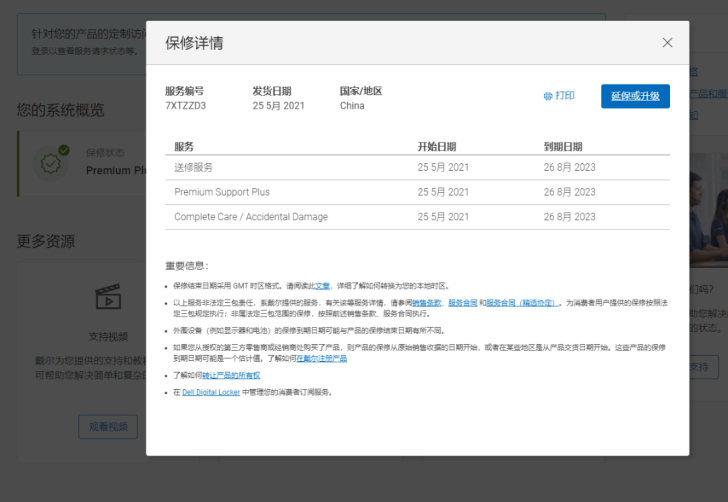Screen dimensions: 728x502
Task: Click the Complete Care / Accidental Damage row
Action: click(x=417, y=217)
